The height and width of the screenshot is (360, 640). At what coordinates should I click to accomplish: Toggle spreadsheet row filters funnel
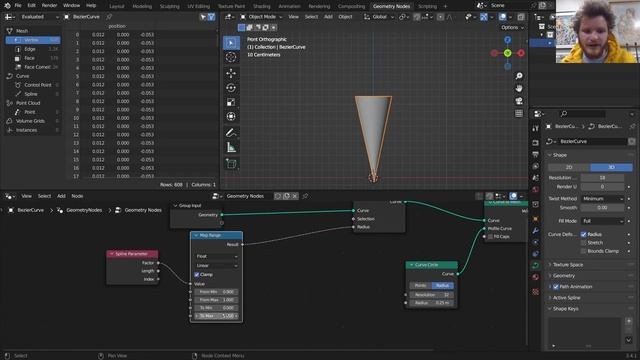pos(211,17)
